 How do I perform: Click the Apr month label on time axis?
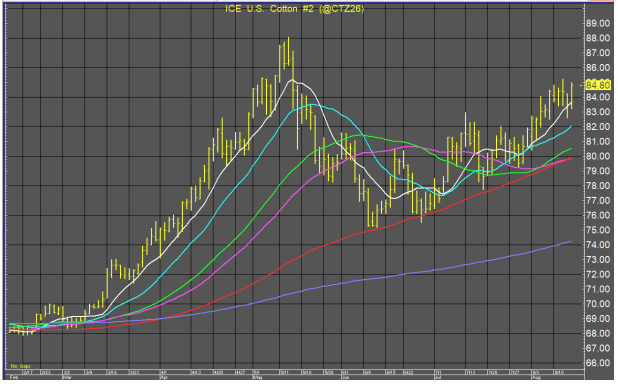pos(164,377)
